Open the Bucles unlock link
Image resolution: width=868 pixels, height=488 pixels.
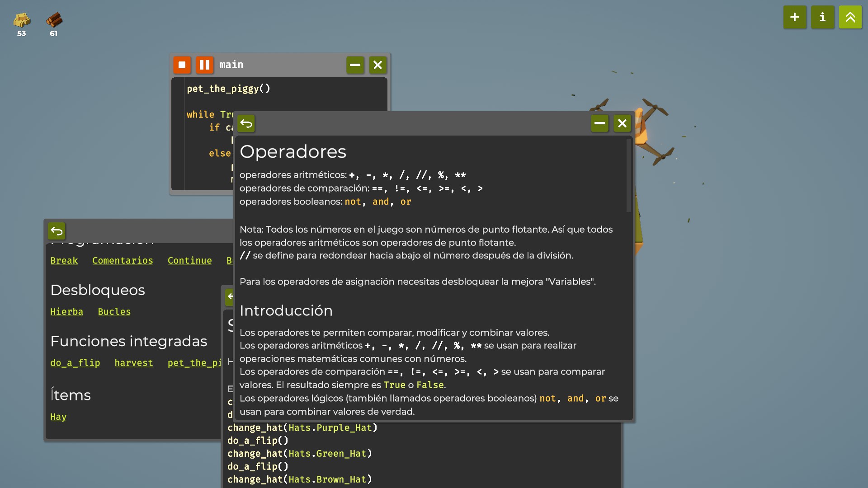pos(114,312)
